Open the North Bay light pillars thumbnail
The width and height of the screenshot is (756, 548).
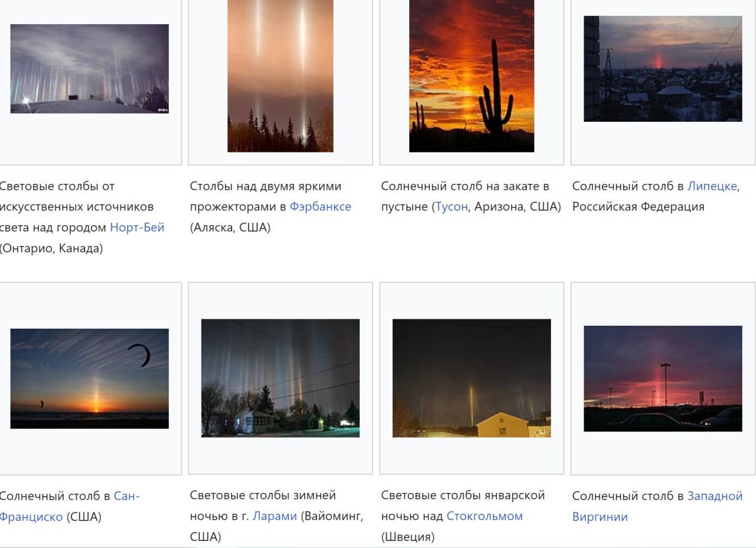pyautogui.click(x=89, y=69)
